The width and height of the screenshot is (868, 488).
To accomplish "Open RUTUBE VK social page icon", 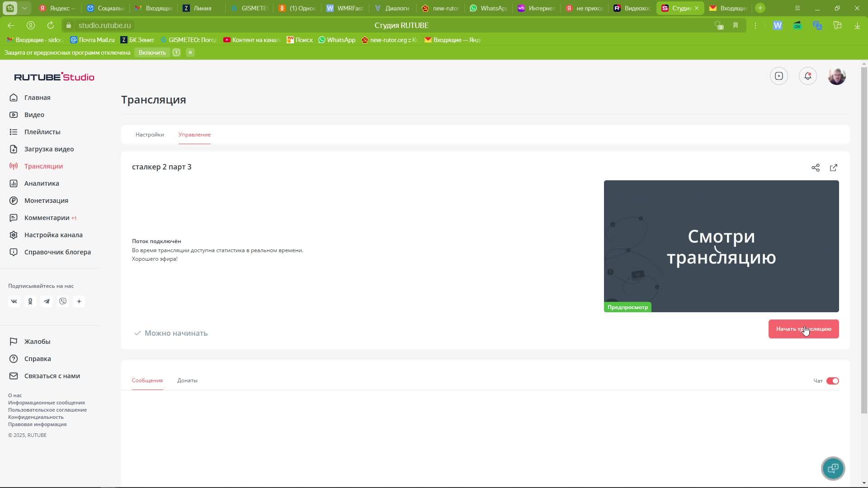I will click(14, 301).
